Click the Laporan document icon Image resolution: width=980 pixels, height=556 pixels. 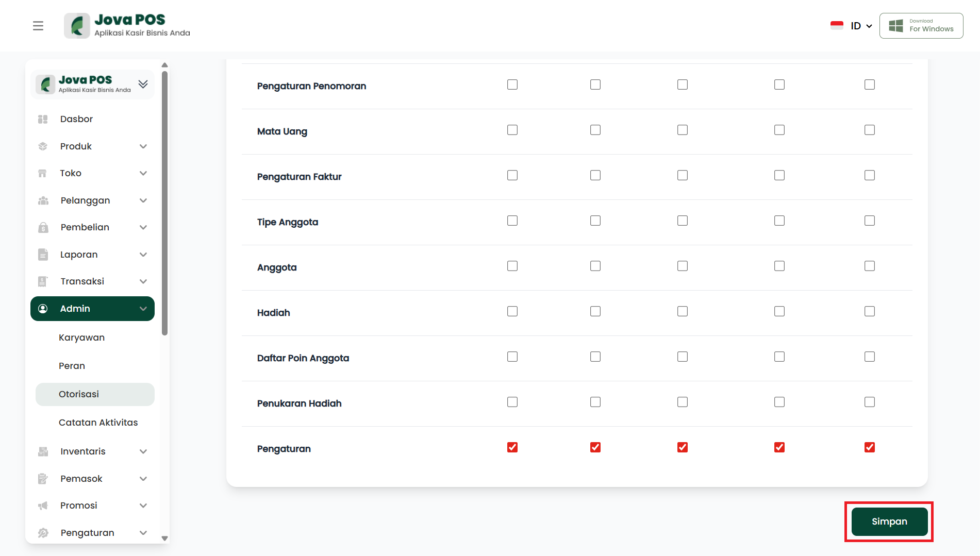(43, 255)
